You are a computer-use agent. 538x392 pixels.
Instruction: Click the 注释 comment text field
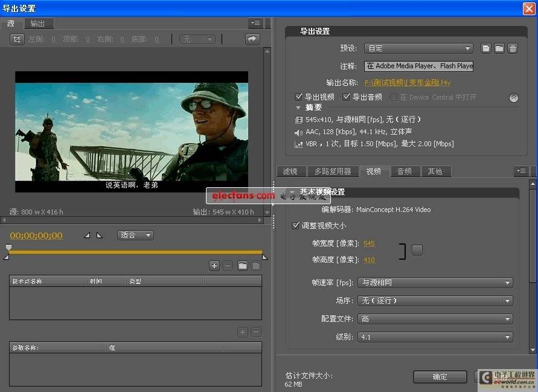coord(418,66)
